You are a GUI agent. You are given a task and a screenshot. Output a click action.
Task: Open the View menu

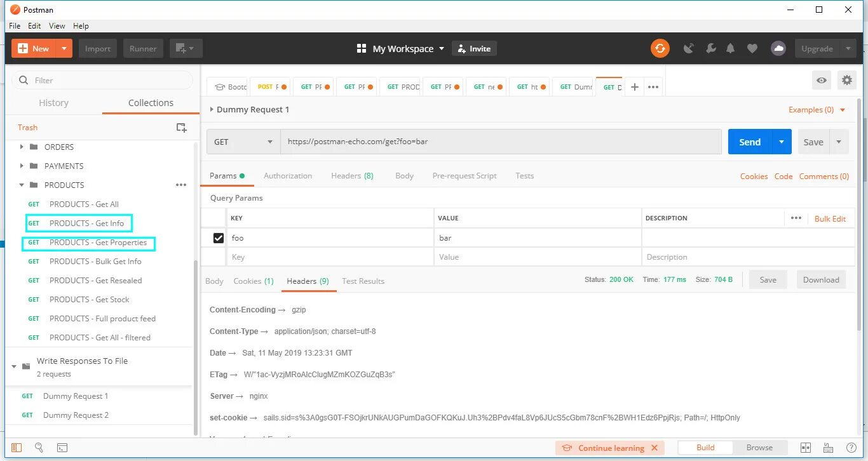click(x=57, y=26)
